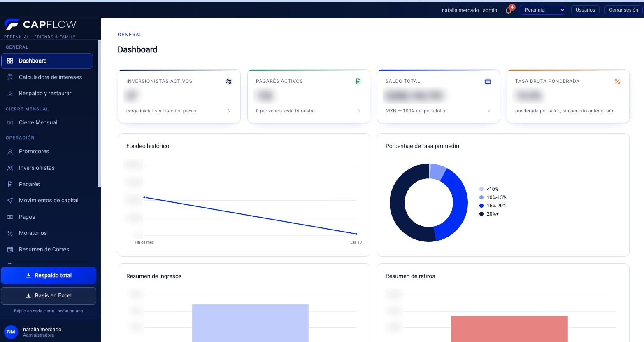Screen dimensions: 644x342
Task: Click "MXN — 100% del portafolio" text
Action: (x=415, y=111)
